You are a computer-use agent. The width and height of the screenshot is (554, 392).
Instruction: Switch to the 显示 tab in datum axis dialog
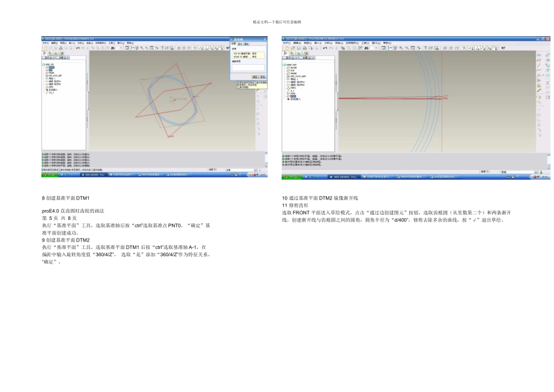(x=240, y=44)
